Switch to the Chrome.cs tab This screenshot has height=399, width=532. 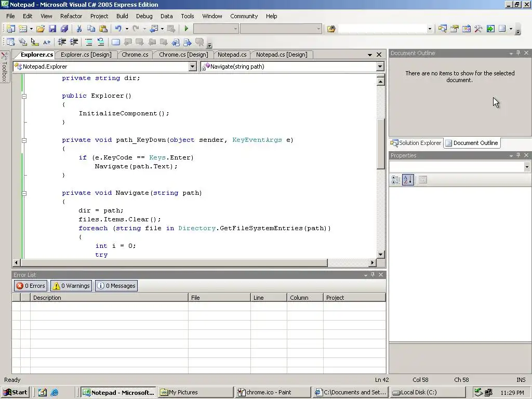coord(135,55)
